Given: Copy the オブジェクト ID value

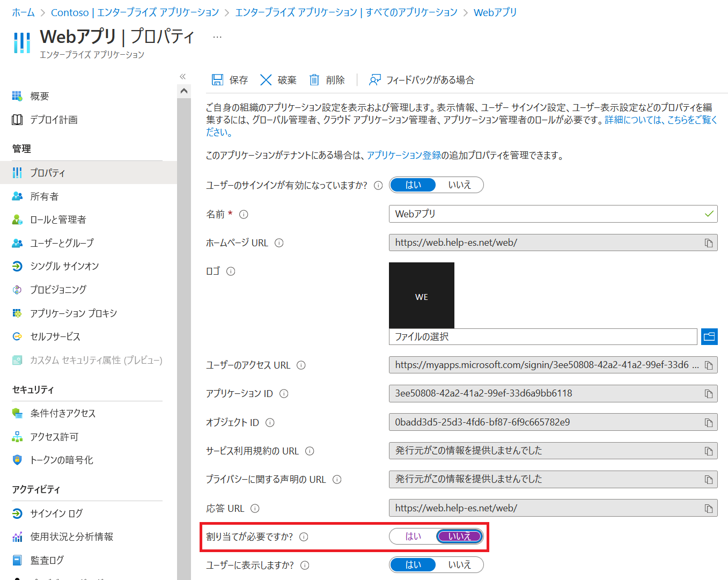Looking at the screenshot, I should (709, 423).
